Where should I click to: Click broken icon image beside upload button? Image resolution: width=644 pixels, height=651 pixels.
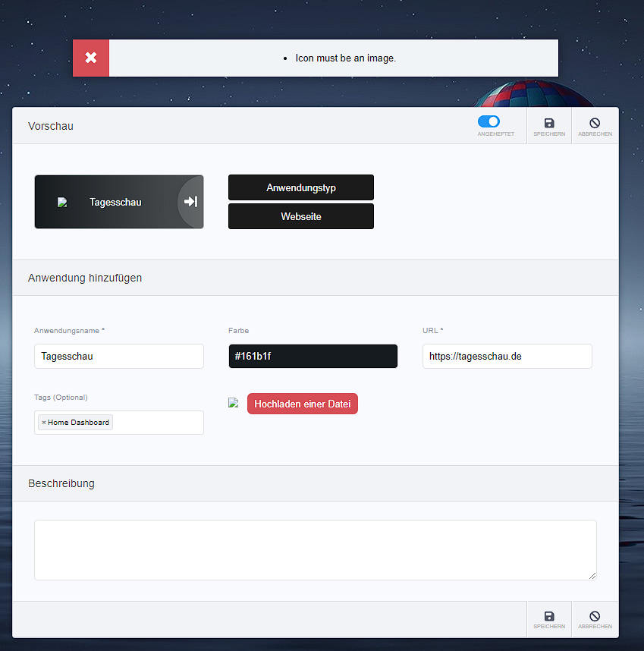(234, 404)
